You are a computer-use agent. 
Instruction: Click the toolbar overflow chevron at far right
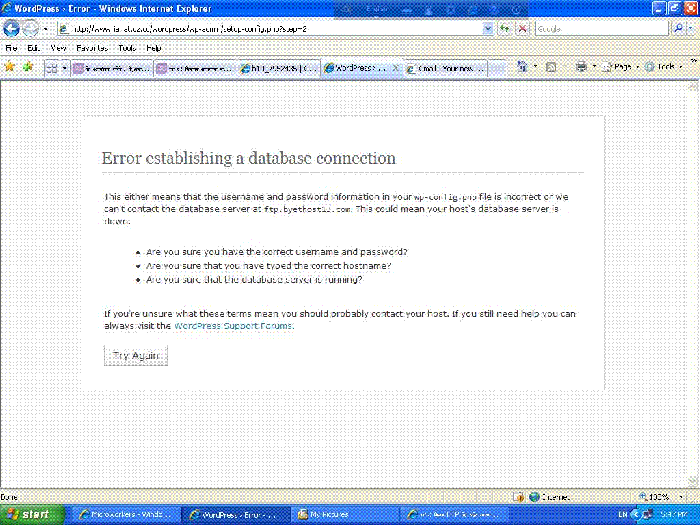(x=694, y=61)
